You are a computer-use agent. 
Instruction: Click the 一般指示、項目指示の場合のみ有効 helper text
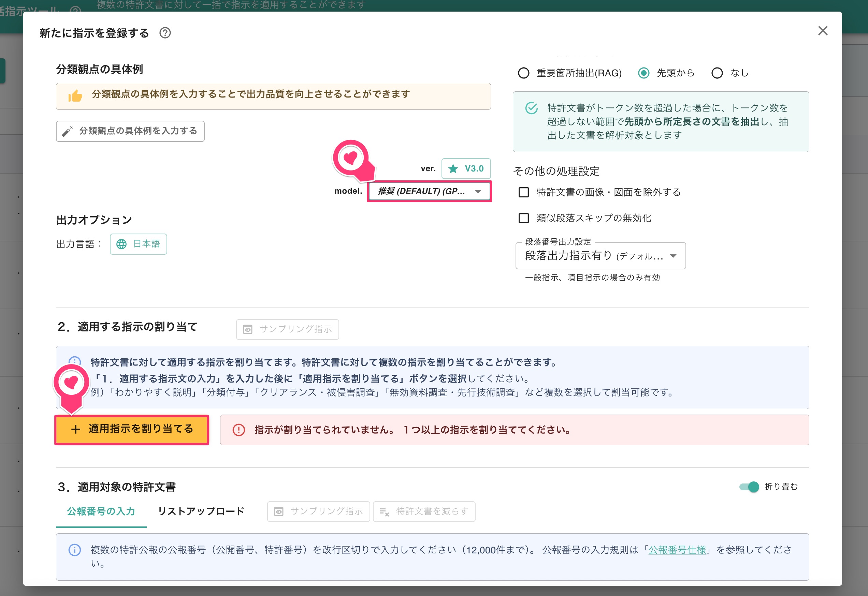pos(592,278)
